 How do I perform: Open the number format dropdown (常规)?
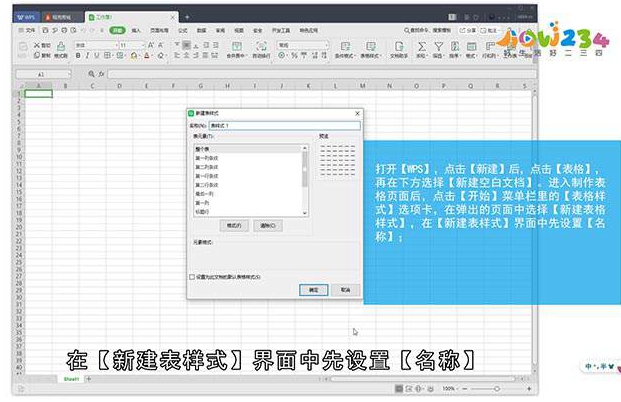tap(326, 45)
